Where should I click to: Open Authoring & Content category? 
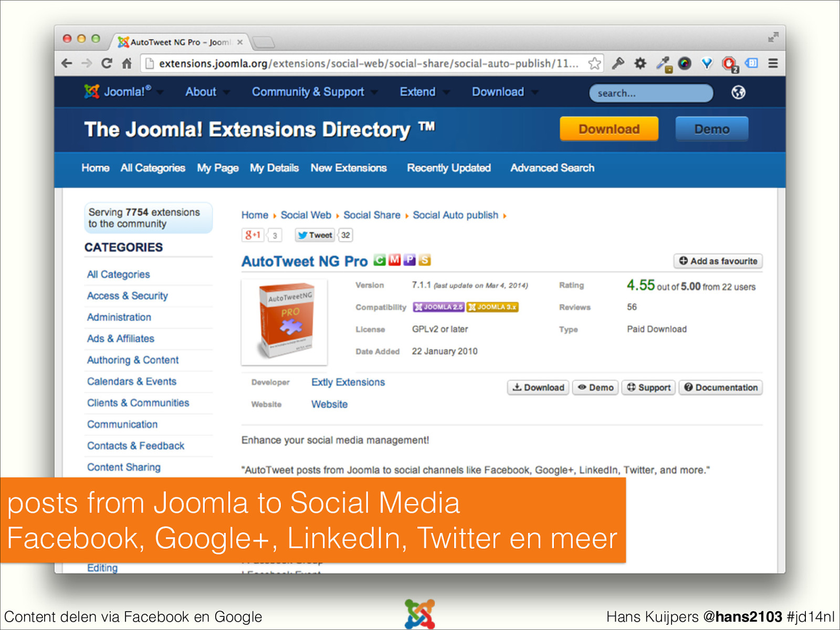click(x=133, y=360)
